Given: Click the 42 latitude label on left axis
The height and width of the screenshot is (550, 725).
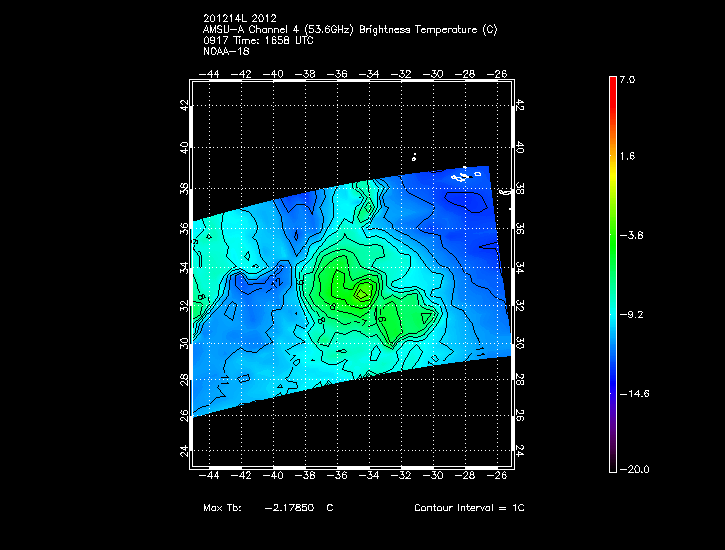Looking at the screenshot, I should pyautogui.click(x=184, y=106).
